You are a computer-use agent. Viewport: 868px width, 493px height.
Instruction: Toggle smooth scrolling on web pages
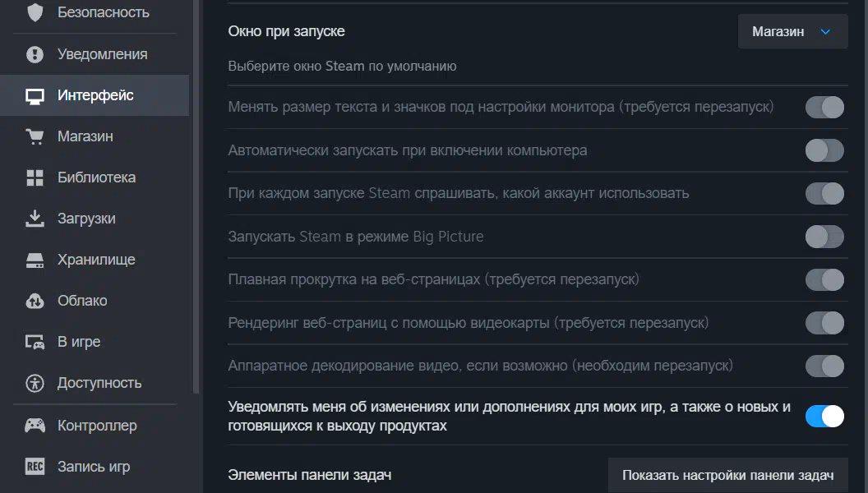point(824,279)
